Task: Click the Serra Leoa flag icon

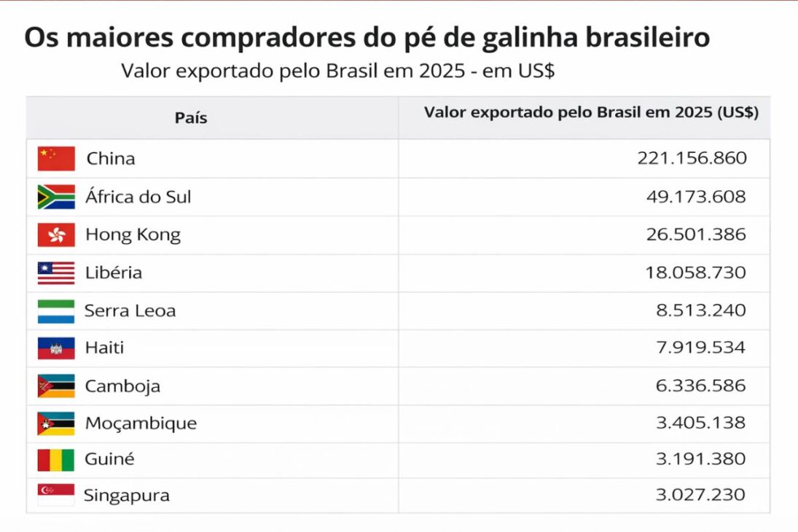Action: (x=56, y=311)
